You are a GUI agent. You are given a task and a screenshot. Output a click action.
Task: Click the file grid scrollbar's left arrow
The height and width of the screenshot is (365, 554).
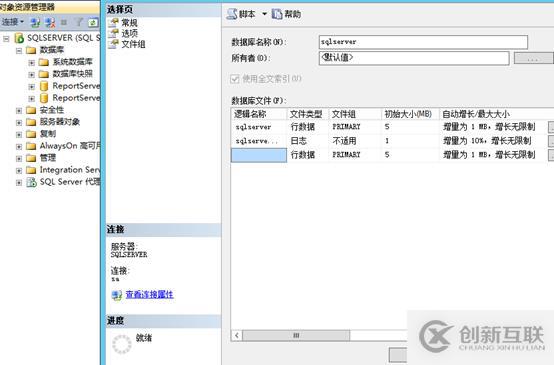(237, 335)
